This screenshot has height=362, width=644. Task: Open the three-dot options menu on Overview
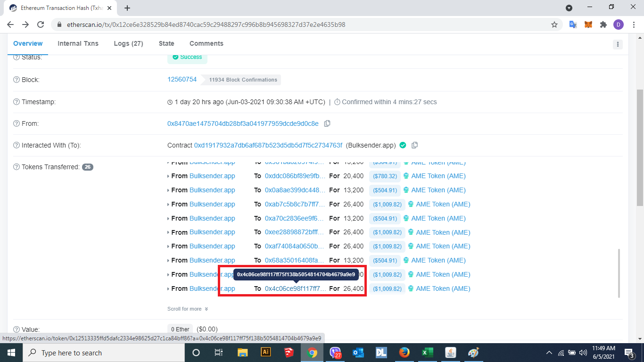point(618,44)
